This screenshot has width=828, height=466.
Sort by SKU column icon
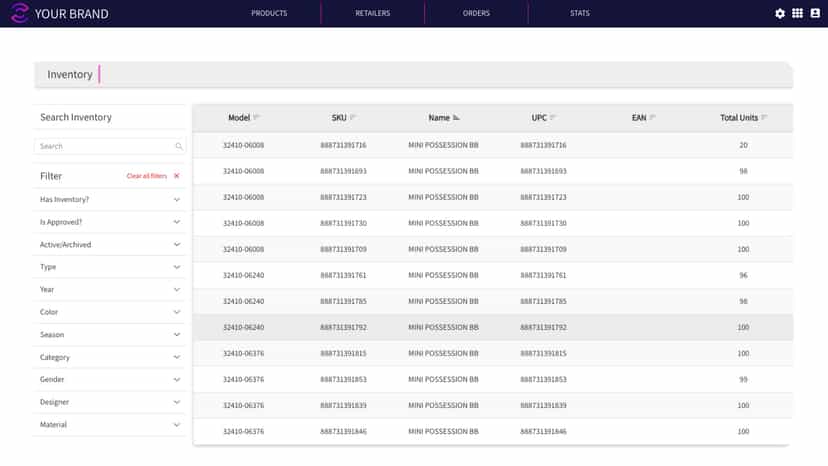click(x=353, y=117)
